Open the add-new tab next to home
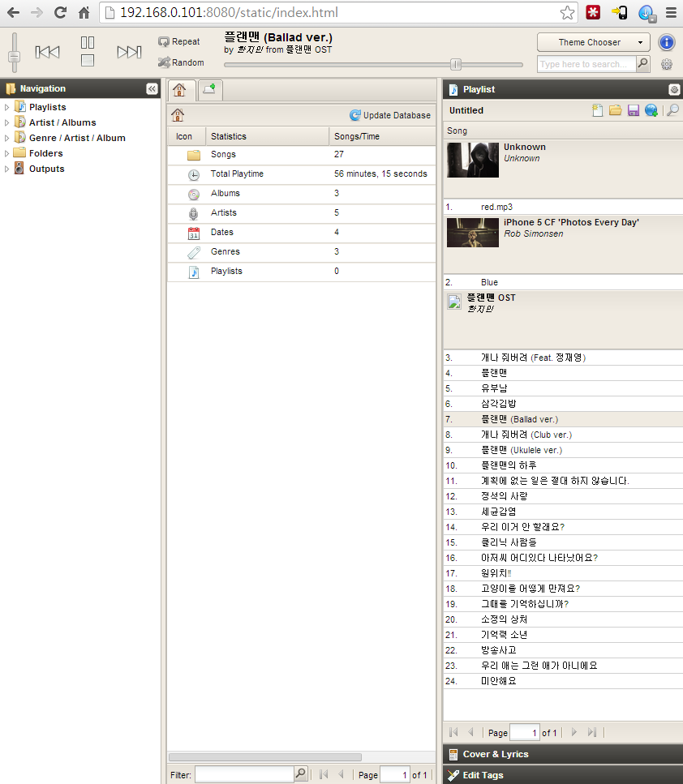Screen dimensions: 683x784 209,89
